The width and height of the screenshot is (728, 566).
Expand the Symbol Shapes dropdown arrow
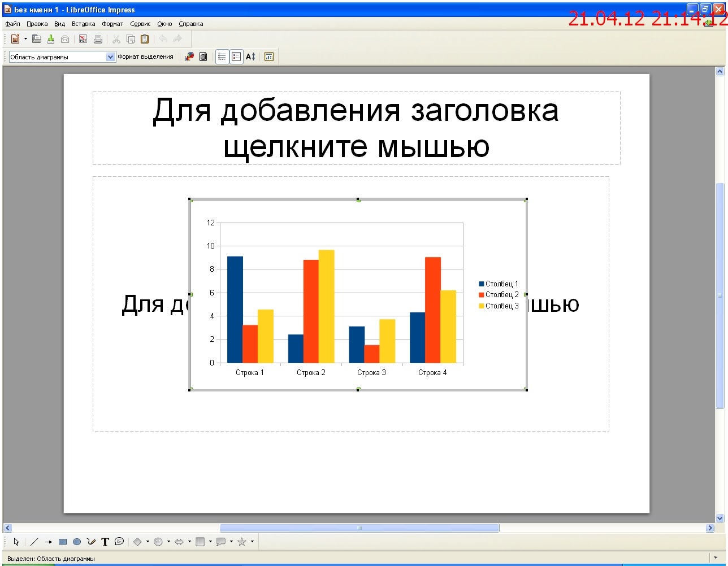coord(168,542)
